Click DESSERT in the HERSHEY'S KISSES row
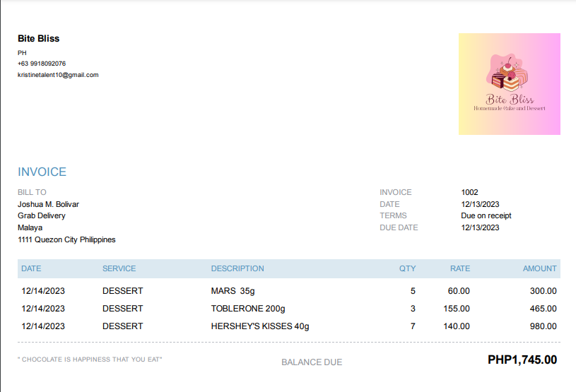 coord(123,326)
